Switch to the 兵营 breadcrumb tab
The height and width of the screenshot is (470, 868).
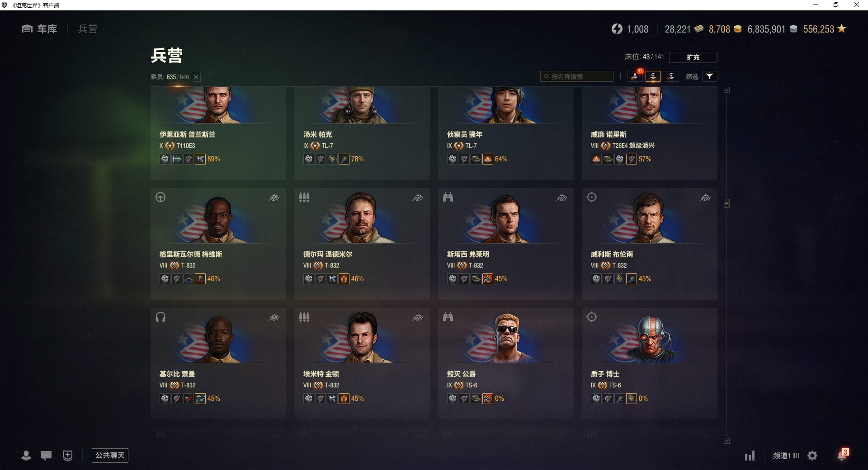coord(87,29)
